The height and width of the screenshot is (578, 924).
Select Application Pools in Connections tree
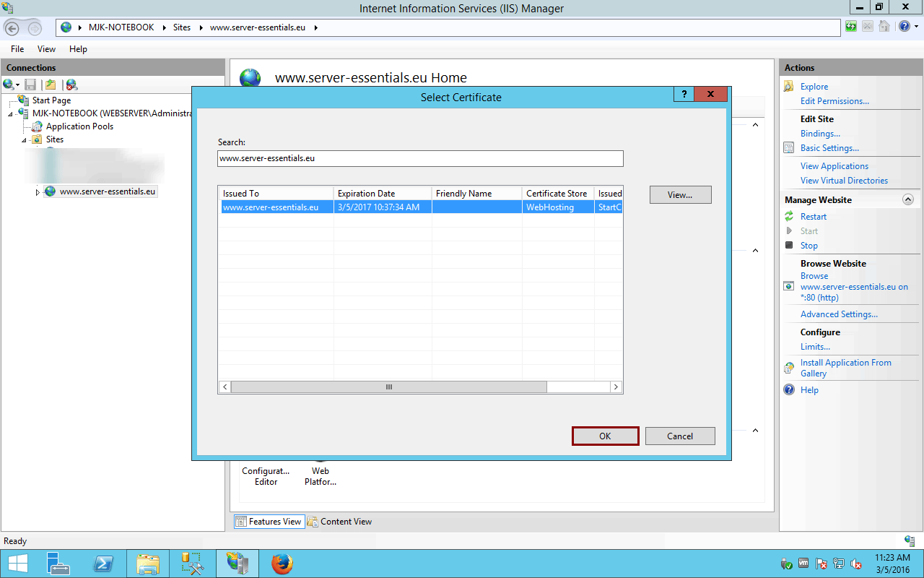[x=79, y=126]
